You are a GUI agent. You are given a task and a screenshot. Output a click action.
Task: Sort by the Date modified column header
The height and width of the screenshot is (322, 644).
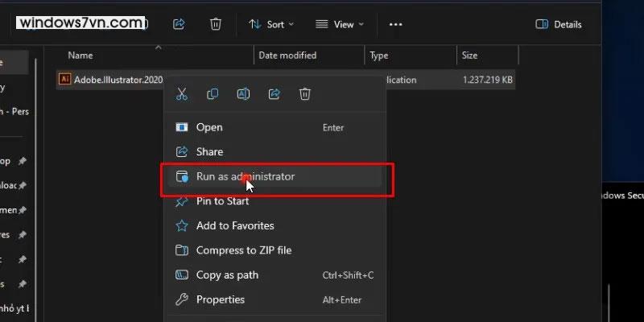point(287,56)
